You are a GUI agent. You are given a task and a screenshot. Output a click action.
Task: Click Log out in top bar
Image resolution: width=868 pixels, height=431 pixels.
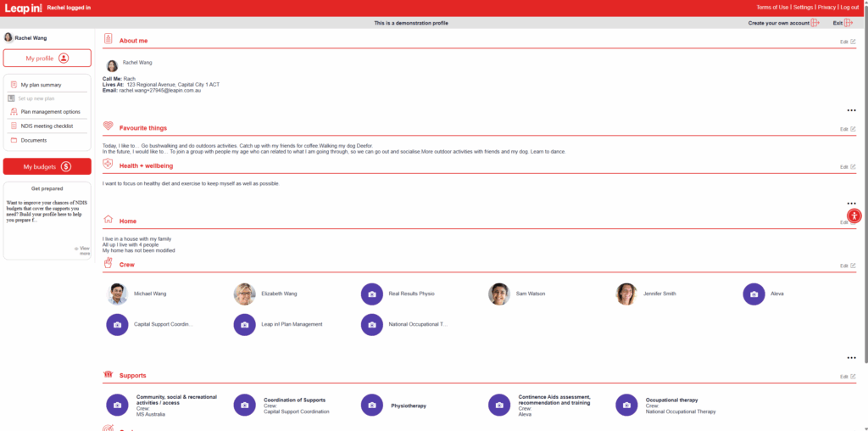(849, 7)
